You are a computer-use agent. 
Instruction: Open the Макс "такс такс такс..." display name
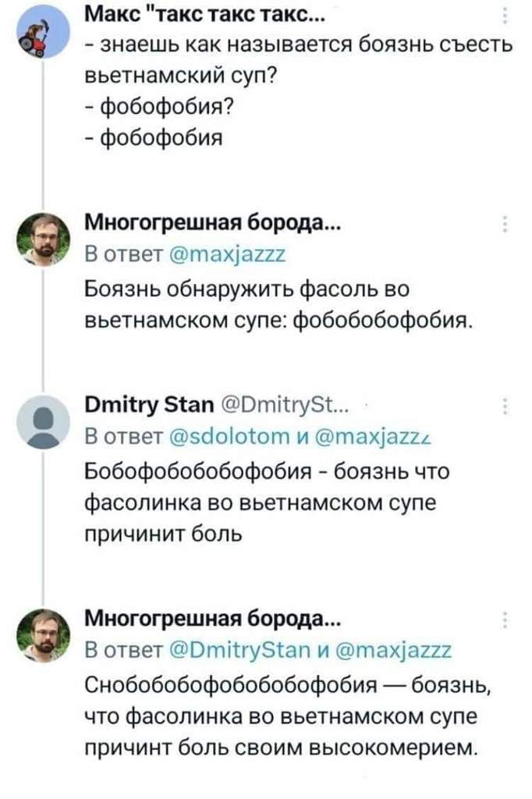196,16
